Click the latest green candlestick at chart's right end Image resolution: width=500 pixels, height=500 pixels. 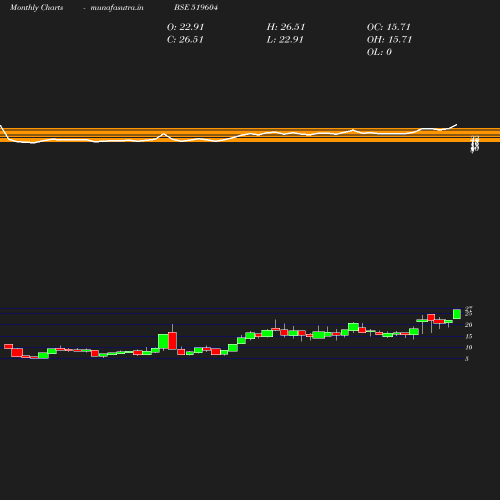[457, 314]
